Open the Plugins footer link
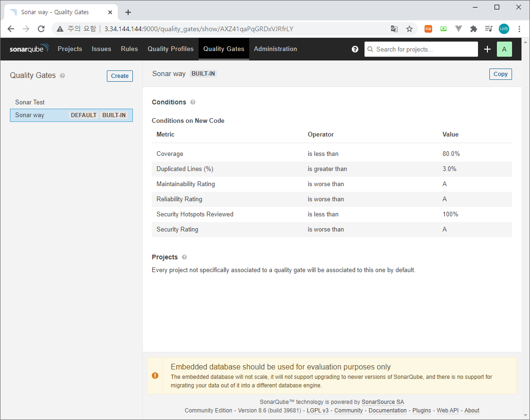The image size is (530, 420). coord(422,411)
